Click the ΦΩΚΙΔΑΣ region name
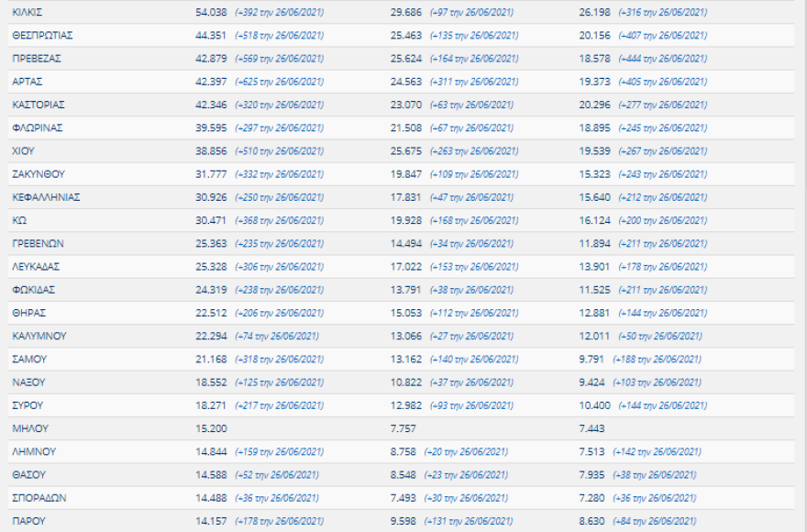 click(34, 290)
